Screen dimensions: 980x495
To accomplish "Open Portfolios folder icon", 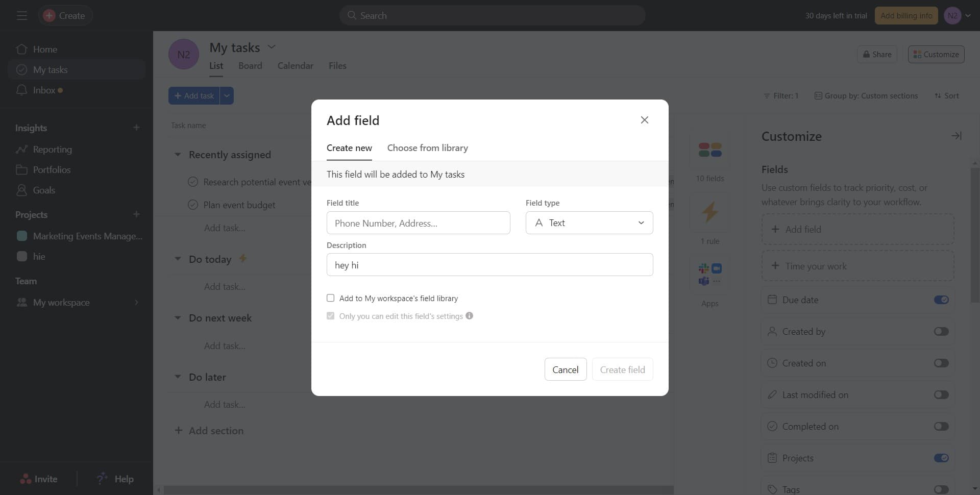I will [x=21, y=170].
